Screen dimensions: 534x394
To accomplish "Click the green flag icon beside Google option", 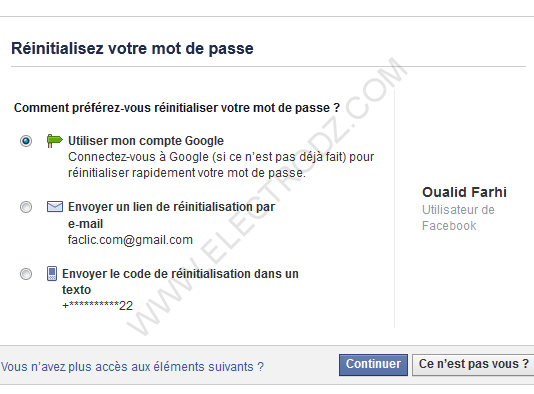I will pos(54,141).
